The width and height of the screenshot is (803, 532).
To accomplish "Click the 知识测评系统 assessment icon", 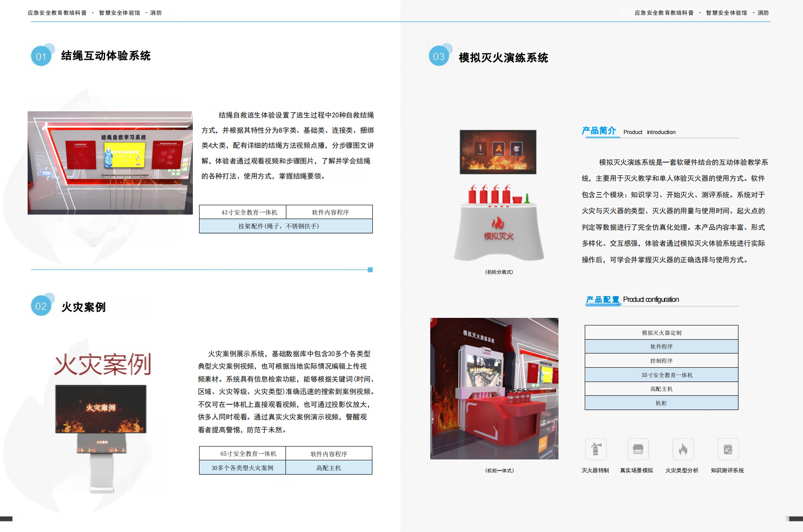I will [x=728, y=449].
